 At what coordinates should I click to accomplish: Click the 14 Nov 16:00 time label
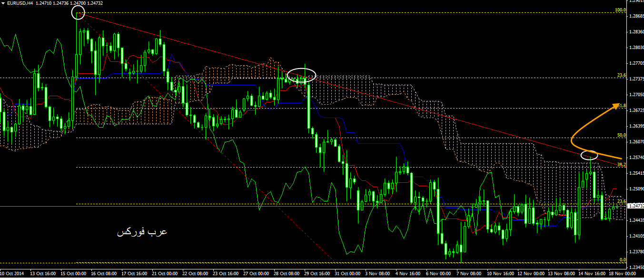pos(592,274)
